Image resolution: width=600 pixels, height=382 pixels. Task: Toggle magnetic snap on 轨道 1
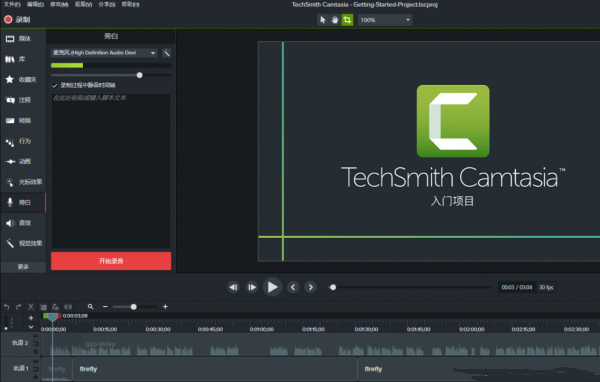click(x=36, y=369)
